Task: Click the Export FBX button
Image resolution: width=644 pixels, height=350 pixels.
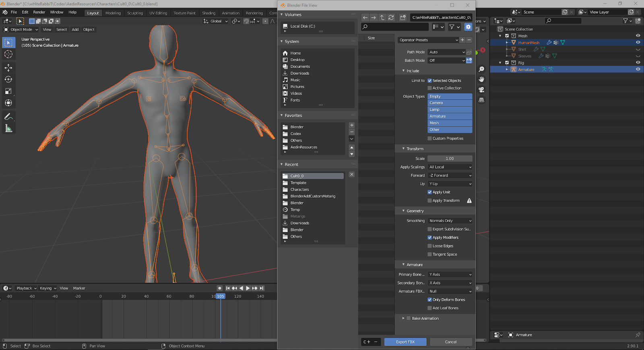Action: point(405,342)
